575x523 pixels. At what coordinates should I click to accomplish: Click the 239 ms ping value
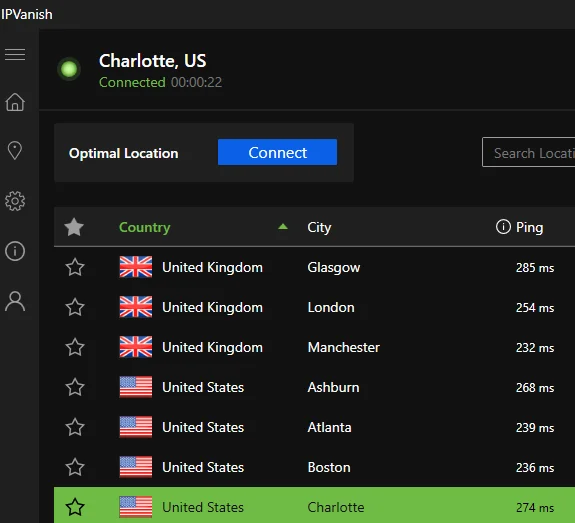coord(535,428)
